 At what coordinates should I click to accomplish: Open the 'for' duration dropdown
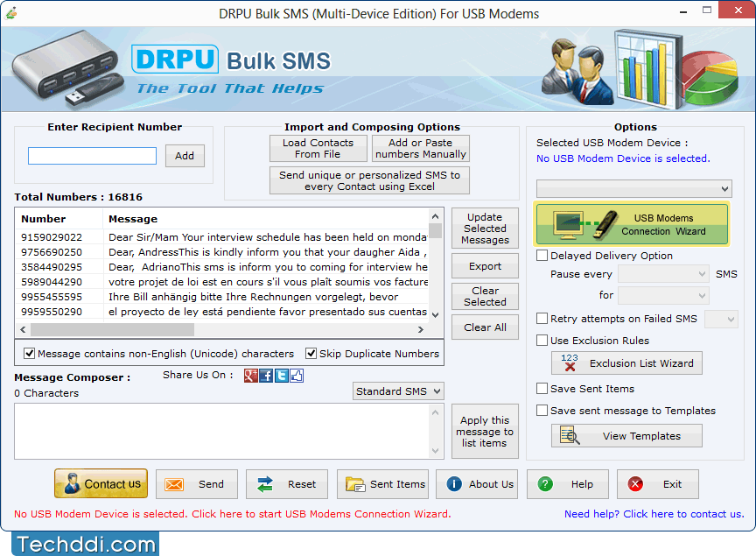pyautogui.click(x=663, y=295)
